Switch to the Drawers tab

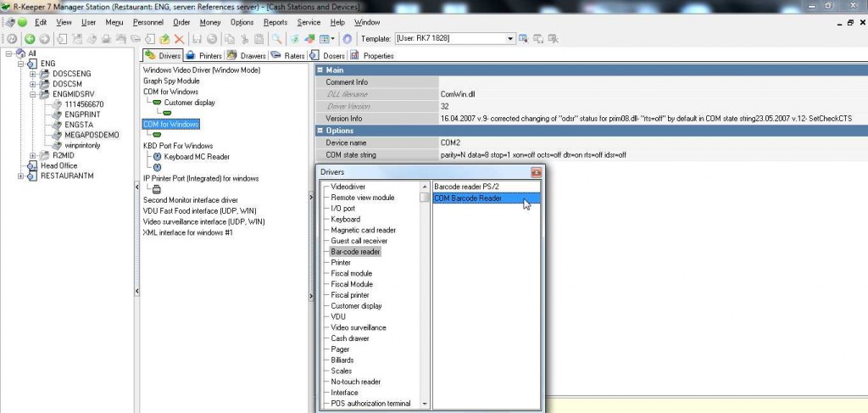(247, 56)
